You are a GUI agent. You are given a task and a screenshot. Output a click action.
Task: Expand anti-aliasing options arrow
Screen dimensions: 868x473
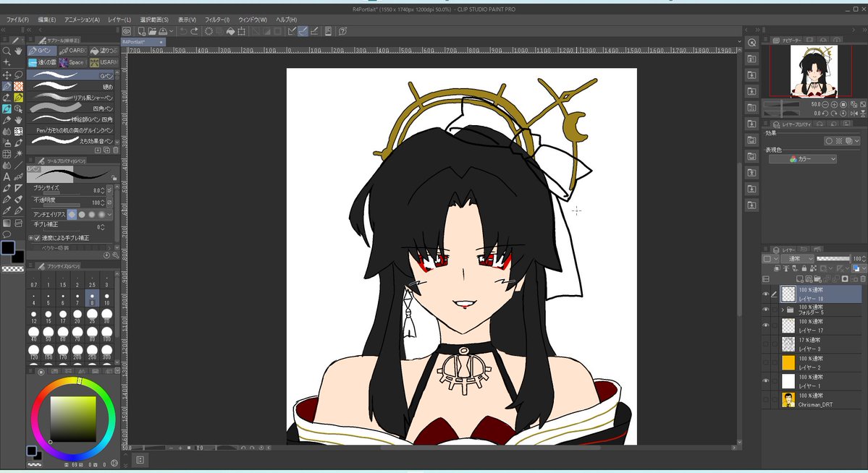109,214
